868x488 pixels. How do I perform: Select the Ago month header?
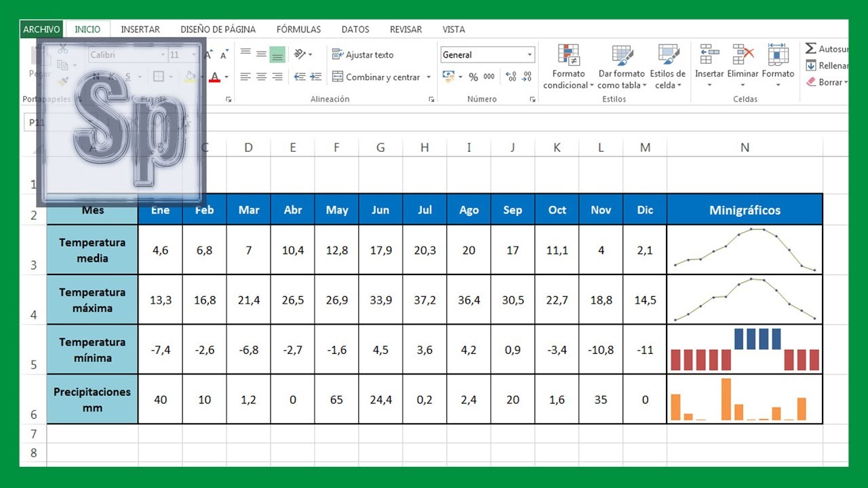coord(469,210)
